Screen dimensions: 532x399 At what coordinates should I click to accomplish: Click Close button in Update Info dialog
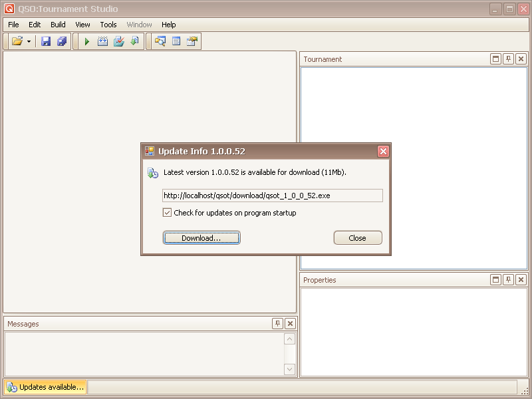pyautogui.click(x=357, y=238)
